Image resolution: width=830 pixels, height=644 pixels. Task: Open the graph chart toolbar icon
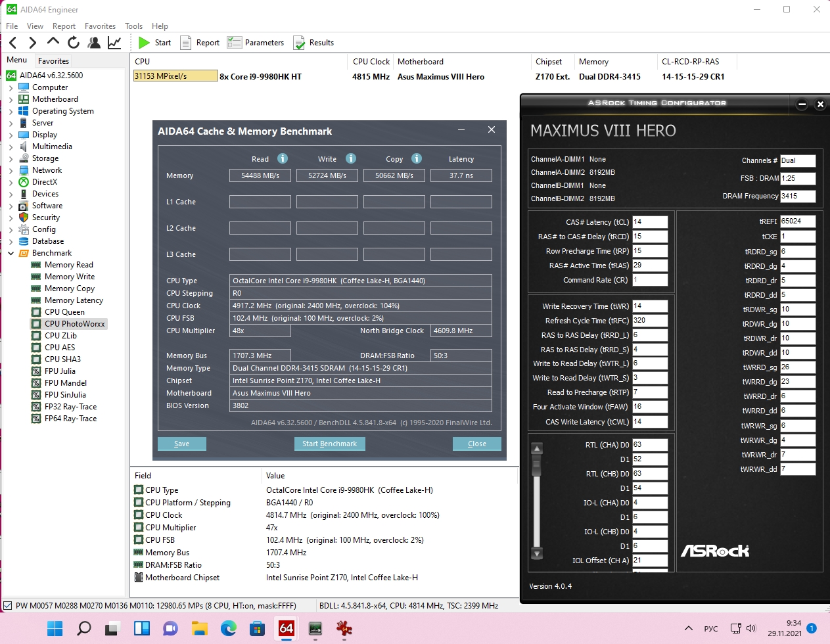coord(114,43)
